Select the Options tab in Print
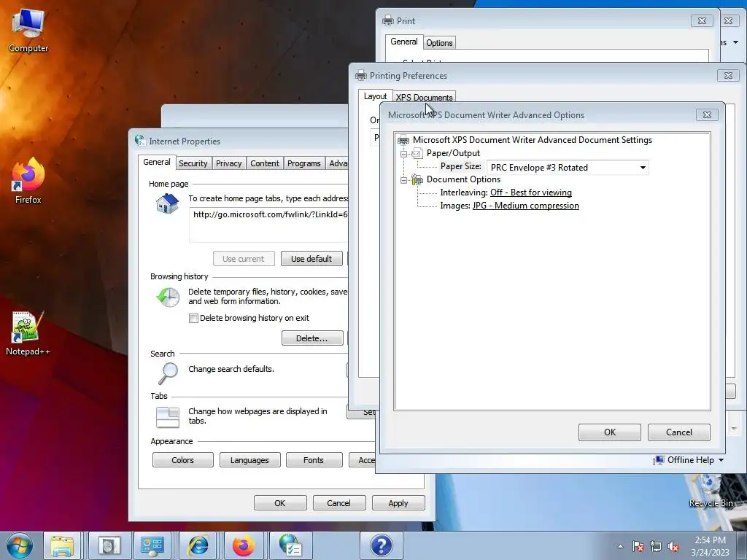This screenshot has height=560, width=747. pyautogui.click(x=439, y=43)
